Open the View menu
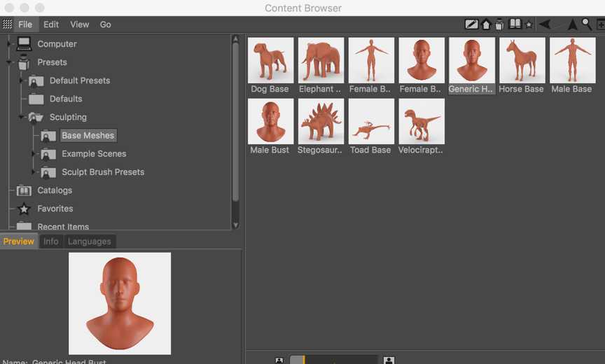 [x=80, y=24]
